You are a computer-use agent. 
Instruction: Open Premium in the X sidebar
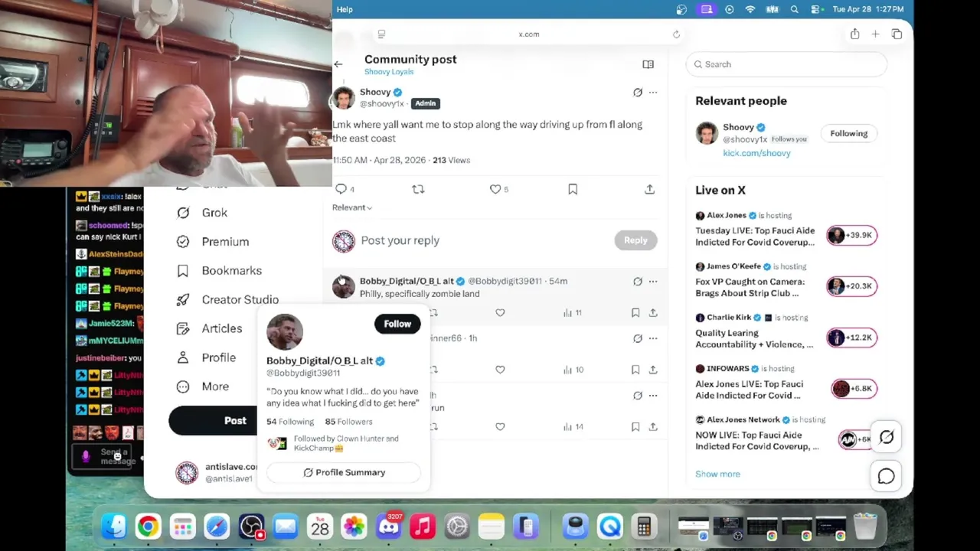point(213,242)
